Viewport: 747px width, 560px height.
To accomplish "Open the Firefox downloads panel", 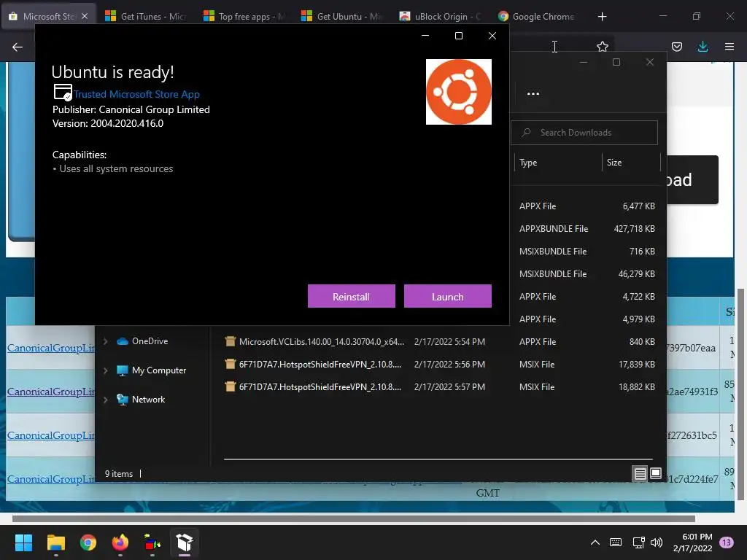I will [703, 47].
